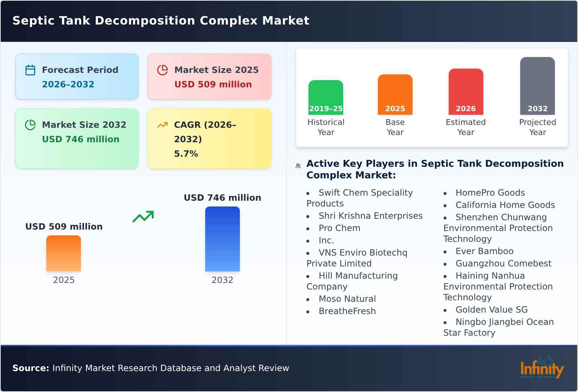Select the green growth arrow between the bars
This screenshot has height=392, width=578.
[x=143, y=217]
